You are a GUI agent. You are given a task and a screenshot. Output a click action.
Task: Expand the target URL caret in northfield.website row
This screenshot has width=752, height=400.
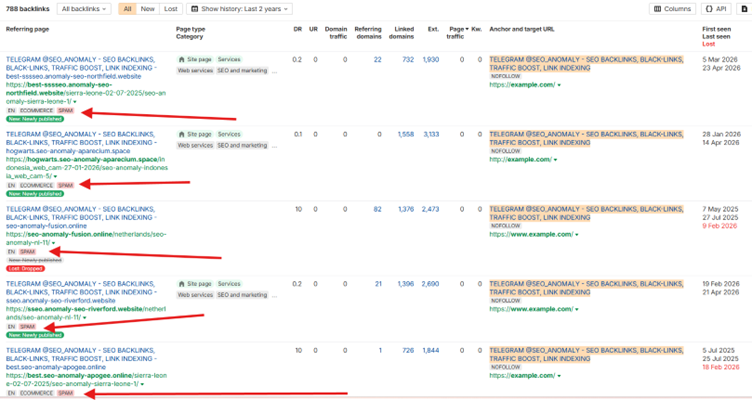559,85
